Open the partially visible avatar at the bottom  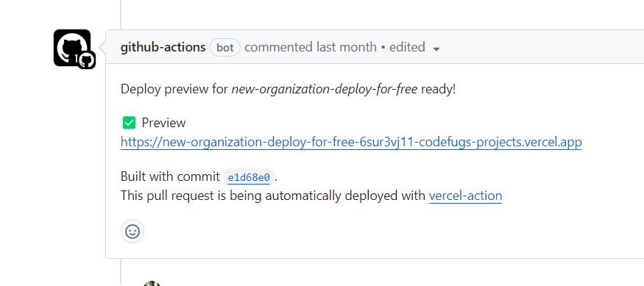coord(152,284)
